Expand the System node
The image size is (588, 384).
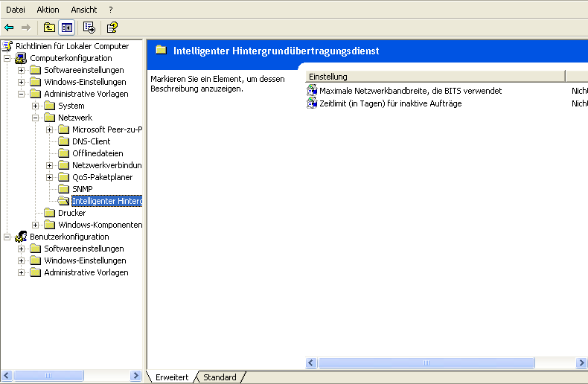35,106
